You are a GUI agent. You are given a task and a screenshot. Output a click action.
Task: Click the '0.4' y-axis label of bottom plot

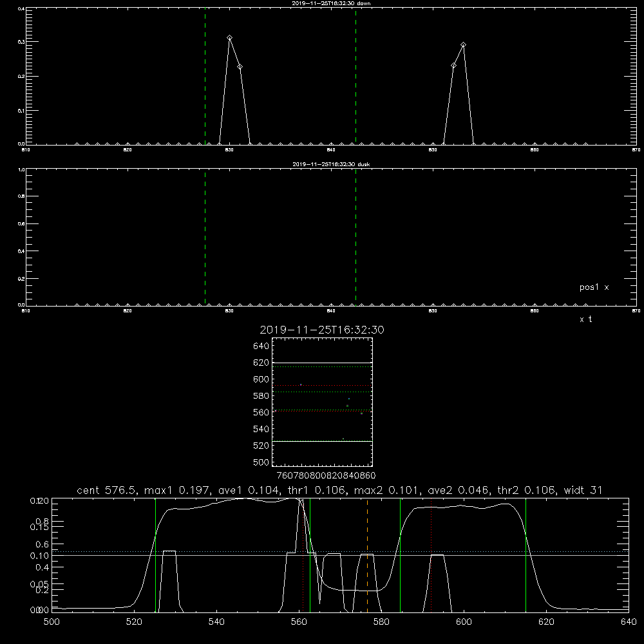point(43,567)
